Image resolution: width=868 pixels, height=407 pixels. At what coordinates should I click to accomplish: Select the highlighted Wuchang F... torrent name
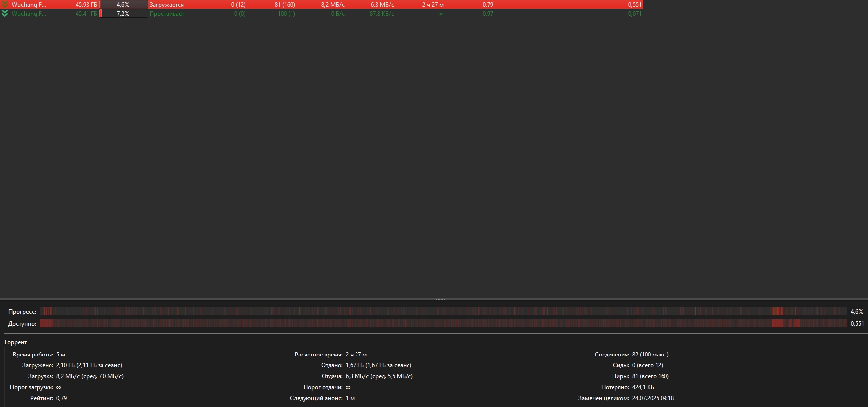click(29, 4)
